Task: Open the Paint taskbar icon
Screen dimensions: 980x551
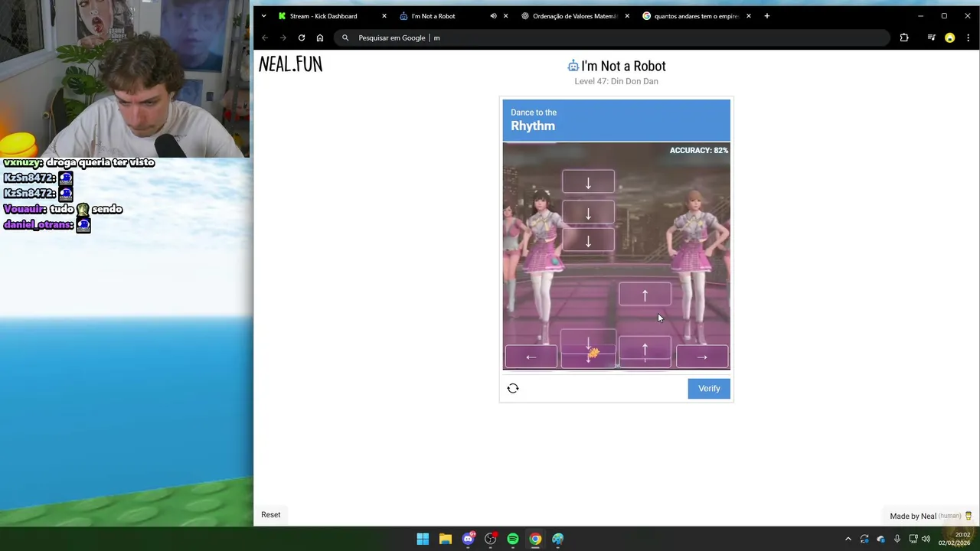Action: (558, 539)
